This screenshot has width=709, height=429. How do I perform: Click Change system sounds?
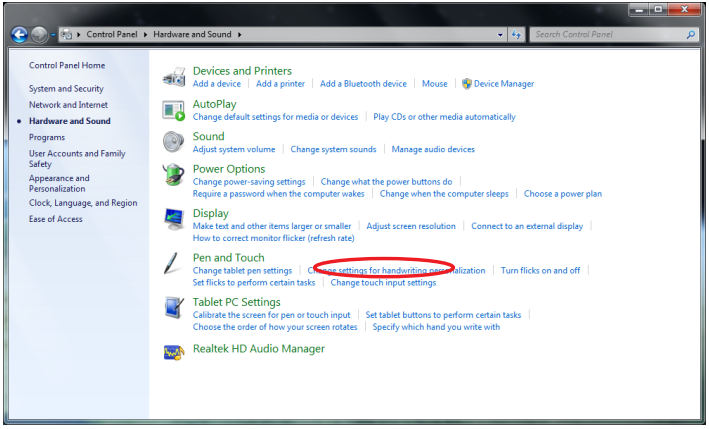333,149
